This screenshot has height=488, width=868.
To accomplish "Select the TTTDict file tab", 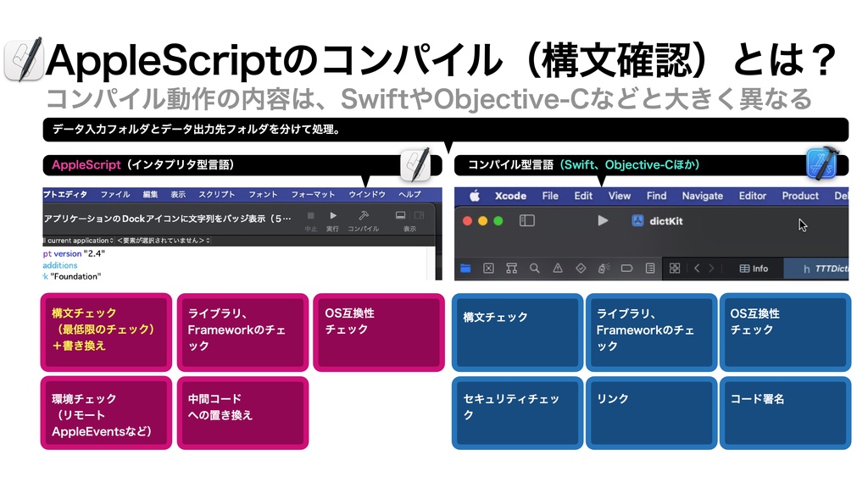I will 826,268.
